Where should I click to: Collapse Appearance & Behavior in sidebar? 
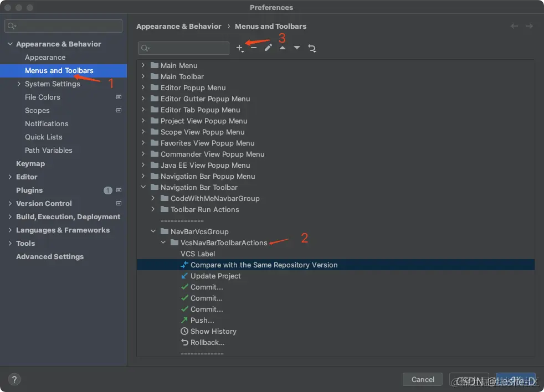click(10, 44)
